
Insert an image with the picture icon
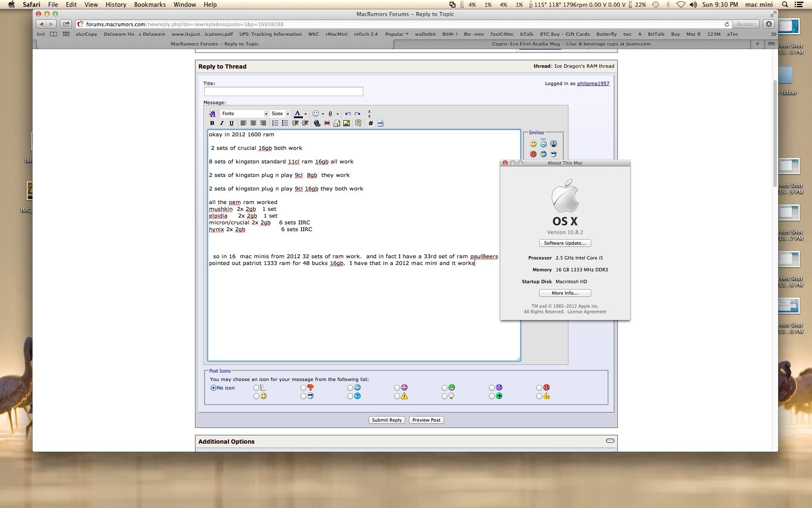[x=346, y=123]
